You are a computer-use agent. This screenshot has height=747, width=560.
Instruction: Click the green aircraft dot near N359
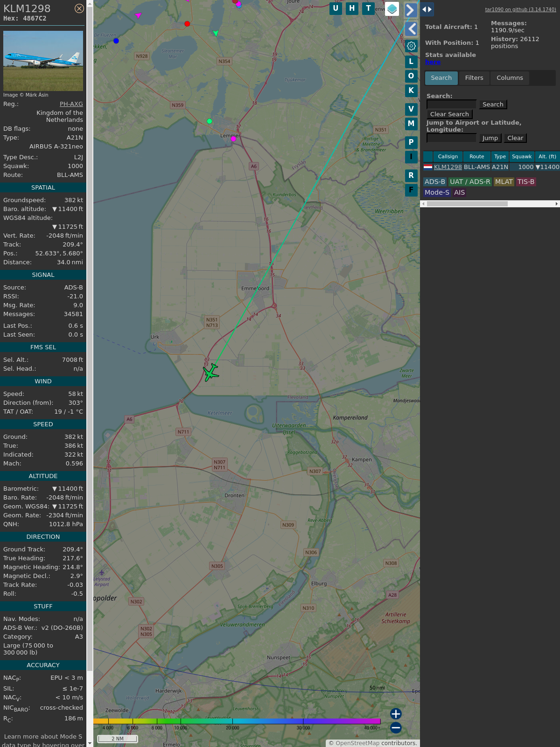point(210,121)
